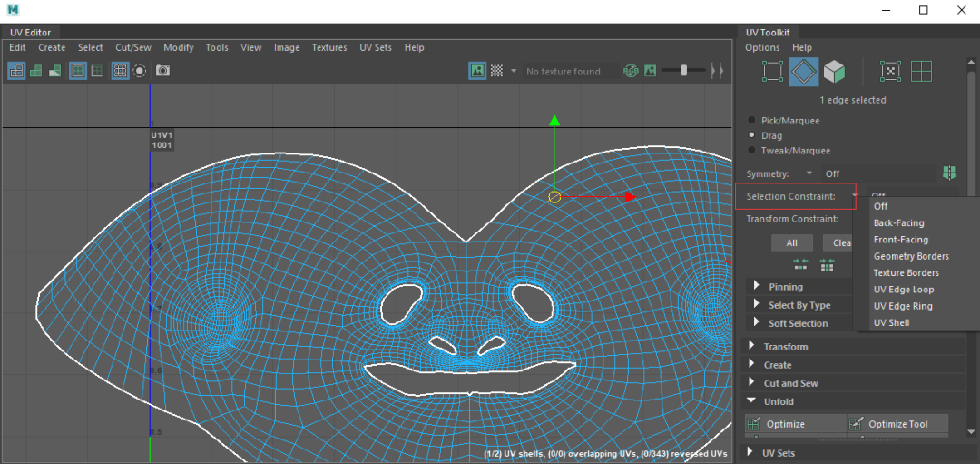This screenshot has height=464, width=980.
Task: Open the Symmetry dropdown arrow
Action: pyautogui.click(x=808, y=173)
